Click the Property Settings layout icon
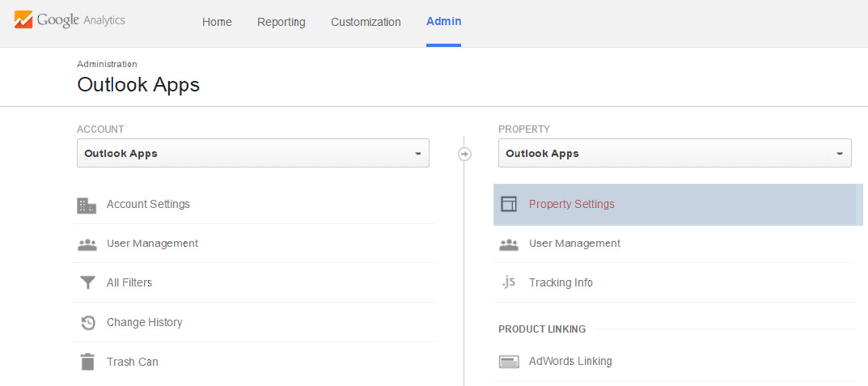868x386 pixels. coord(509,205)
